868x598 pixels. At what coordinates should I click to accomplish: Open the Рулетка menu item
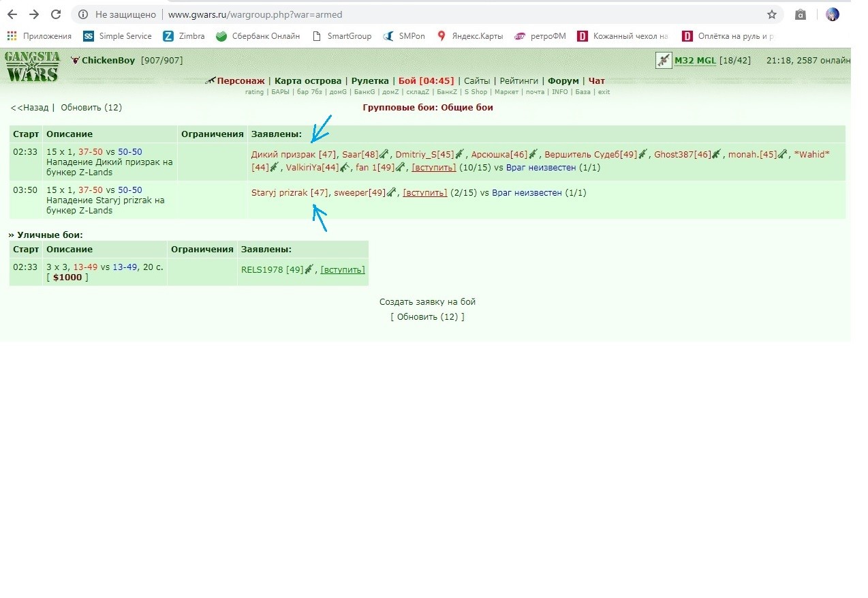click(x=370, y=80)
